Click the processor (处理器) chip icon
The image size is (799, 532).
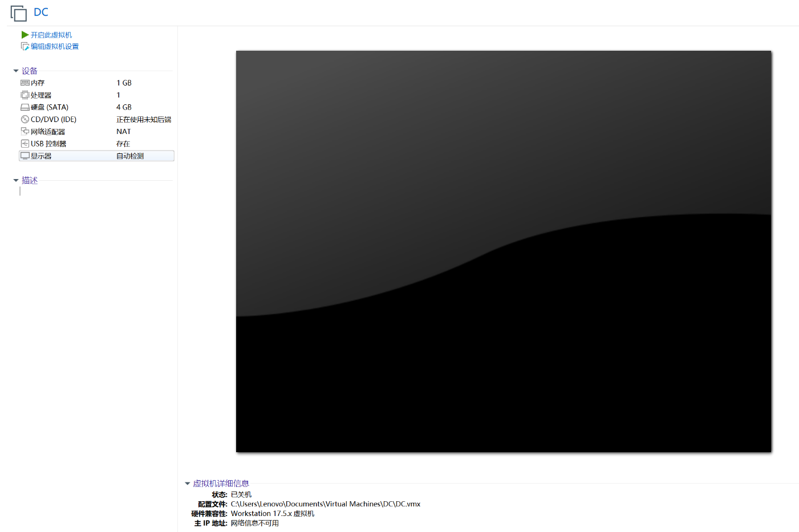tap(25, 95)
